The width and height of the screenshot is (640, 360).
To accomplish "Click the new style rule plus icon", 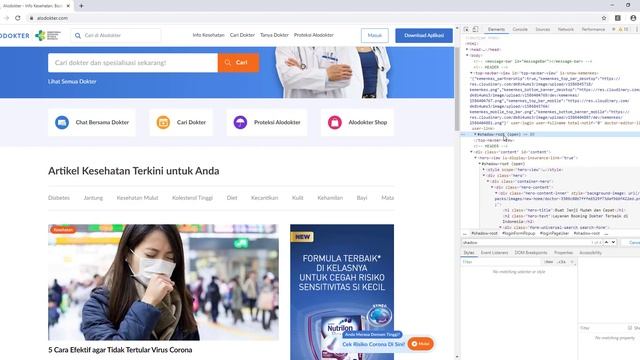I will tap(572, 262).
